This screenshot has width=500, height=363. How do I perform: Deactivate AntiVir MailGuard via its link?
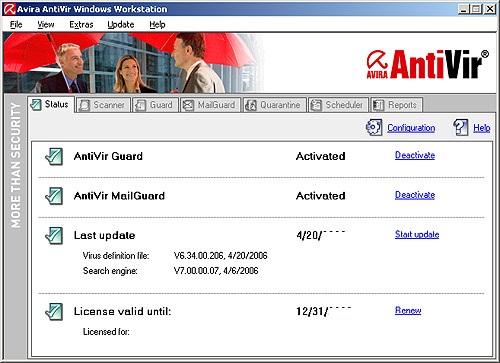[x=415, y=195]
